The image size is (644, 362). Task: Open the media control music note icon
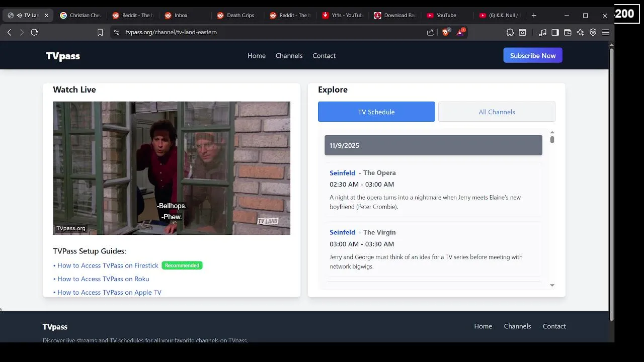542,32
